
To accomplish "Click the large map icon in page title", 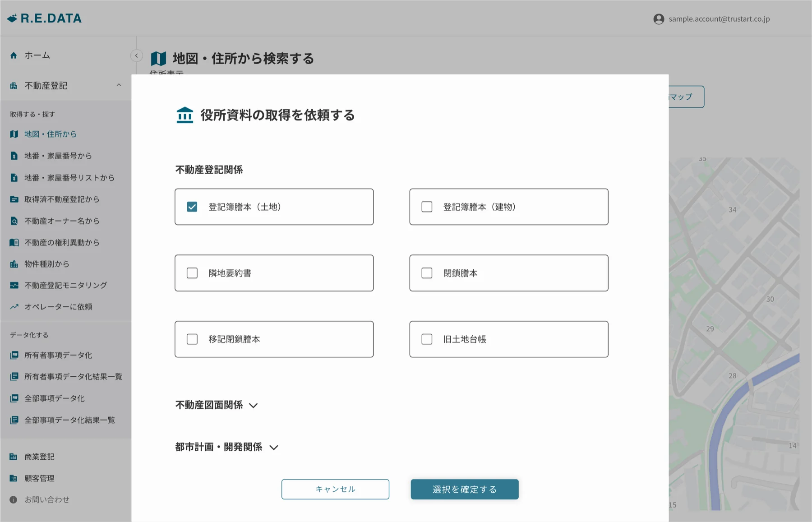I will [x=158, y=59].
